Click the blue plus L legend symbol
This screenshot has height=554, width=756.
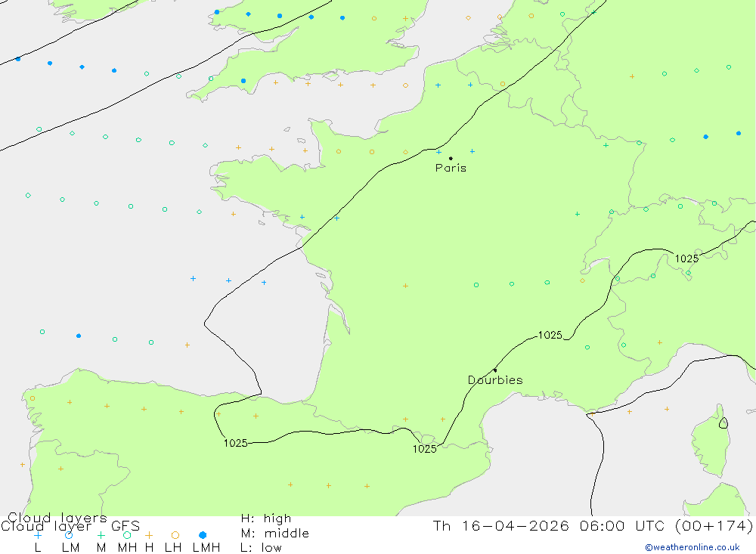pos(38,535)
